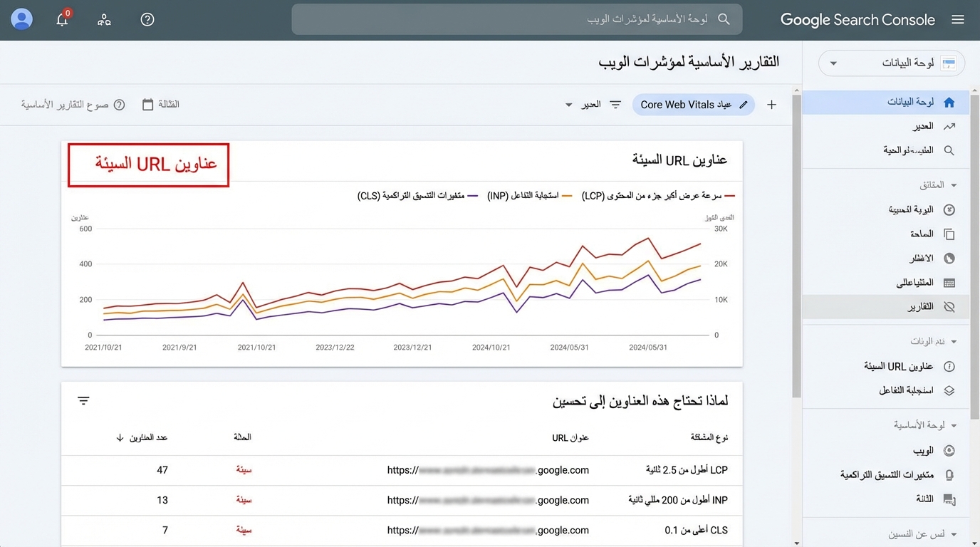Open the filter dropdown arrow in toolbar
The height and width of the screenshot is (547, 980).
click(568, 105)
